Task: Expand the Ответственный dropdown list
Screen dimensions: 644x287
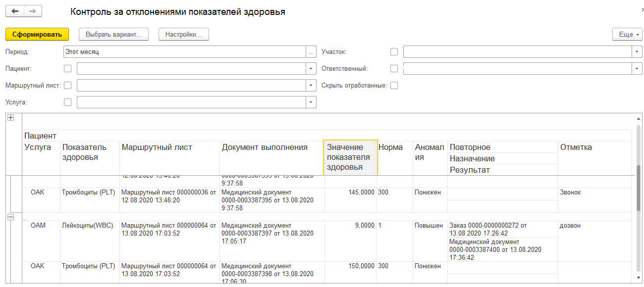Action: coord(637,69)
